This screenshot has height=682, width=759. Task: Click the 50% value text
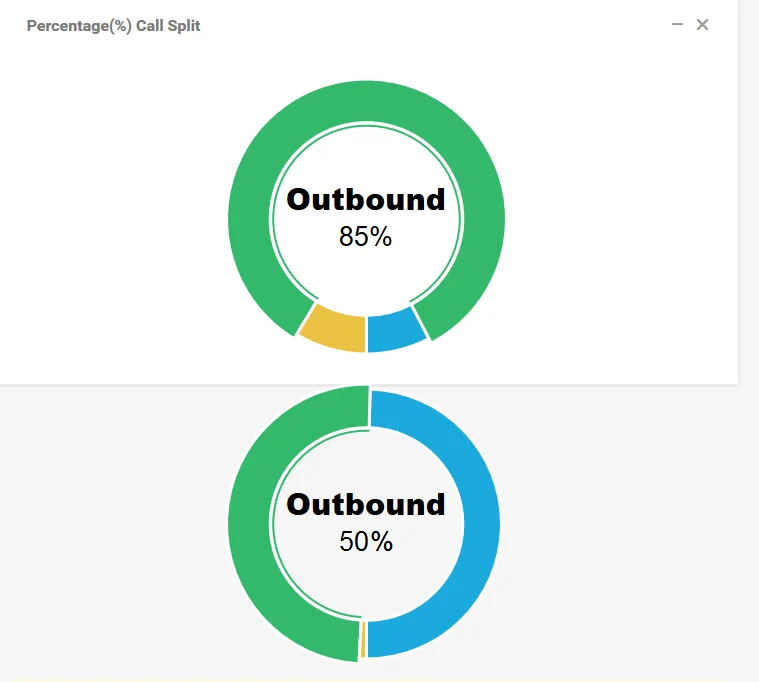pyautogui.click(x=366, y=541)
